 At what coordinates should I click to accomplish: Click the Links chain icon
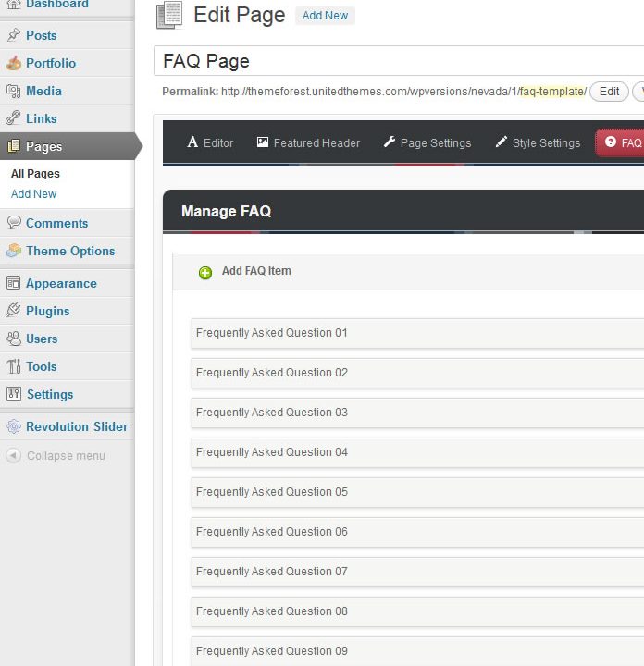pos(13,118)
